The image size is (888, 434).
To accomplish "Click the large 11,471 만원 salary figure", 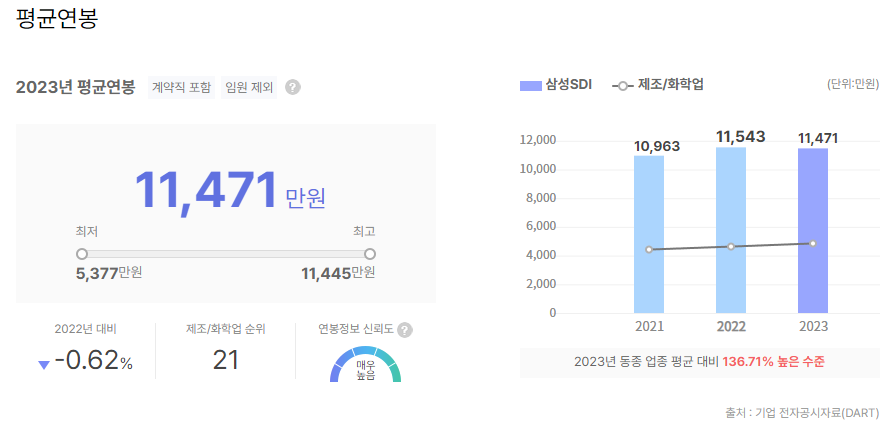I will 230,192.
